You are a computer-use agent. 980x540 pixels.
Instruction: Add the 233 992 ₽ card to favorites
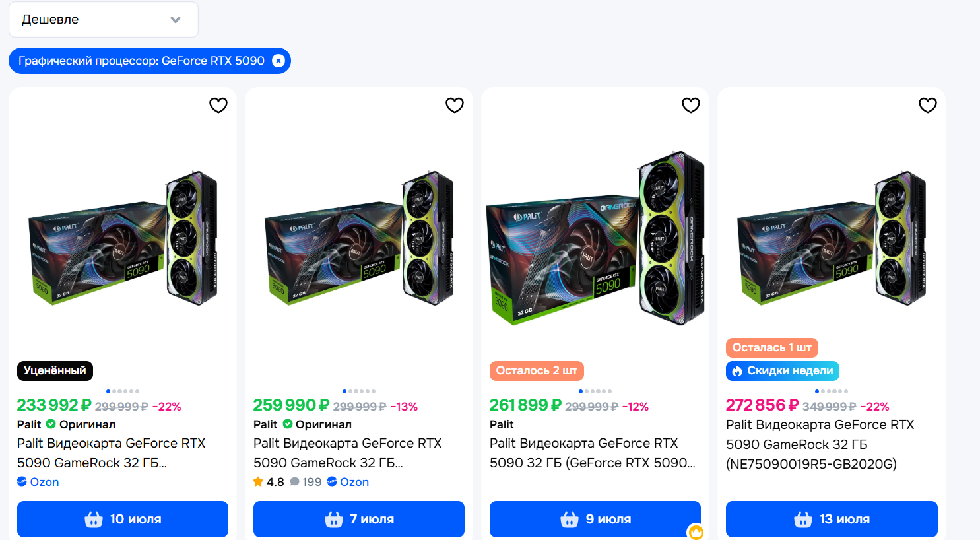pyautogui.click(x=218, y=105)
